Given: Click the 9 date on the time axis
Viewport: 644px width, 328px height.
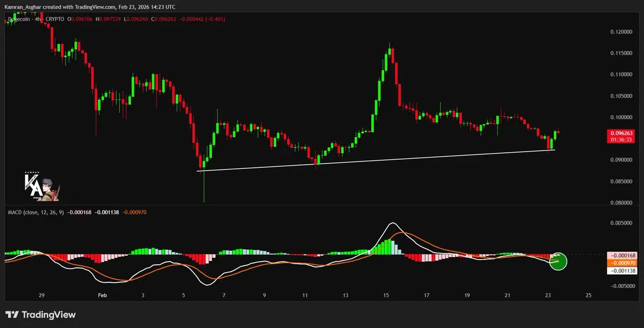Looking at the screenshot, I should tap(265, 295).
